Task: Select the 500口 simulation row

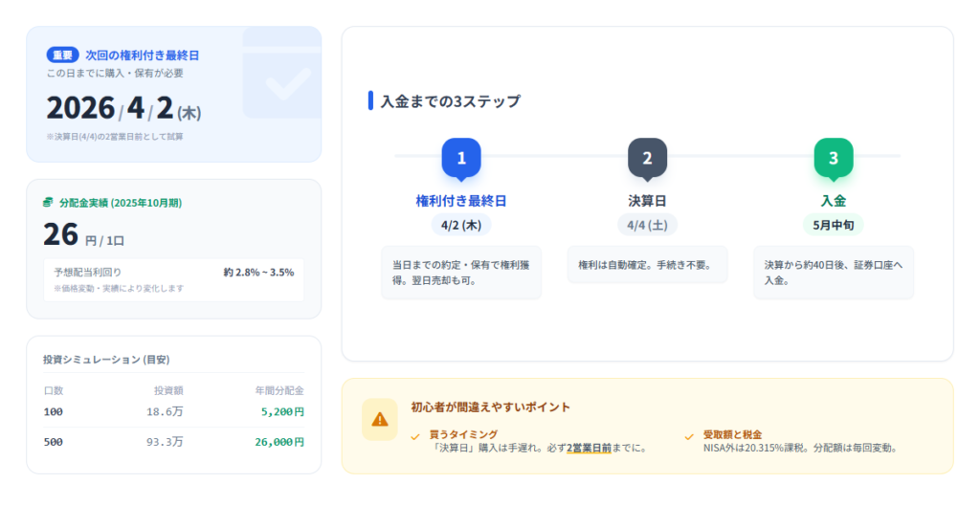Action: coord(173,442)
